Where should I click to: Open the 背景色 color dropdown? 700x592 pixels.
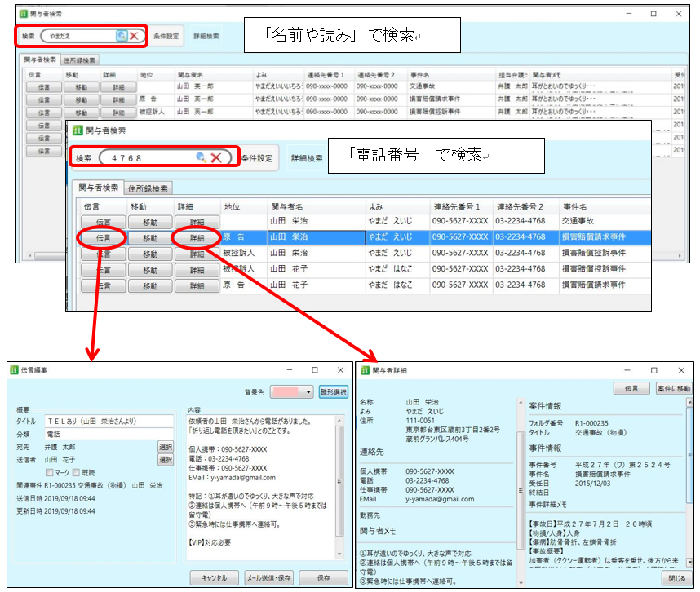click(308, 392)
